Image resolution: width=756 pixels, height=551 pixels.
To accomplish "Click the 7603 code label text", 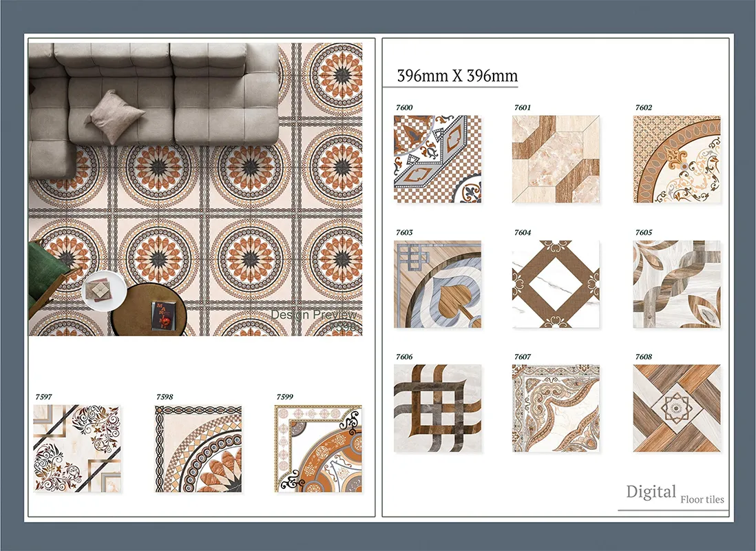I will pyautogui.click(x=404, y=233).
